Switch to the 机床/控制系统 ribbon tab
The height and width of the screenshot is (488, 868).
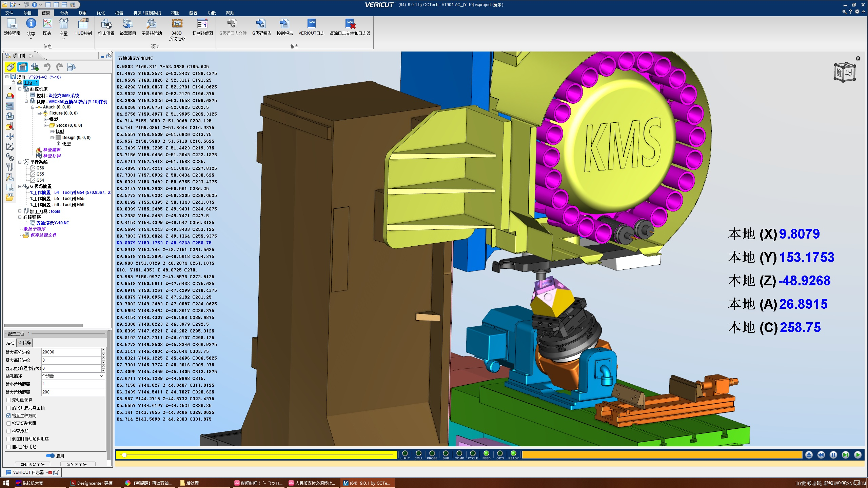point(147,13)
